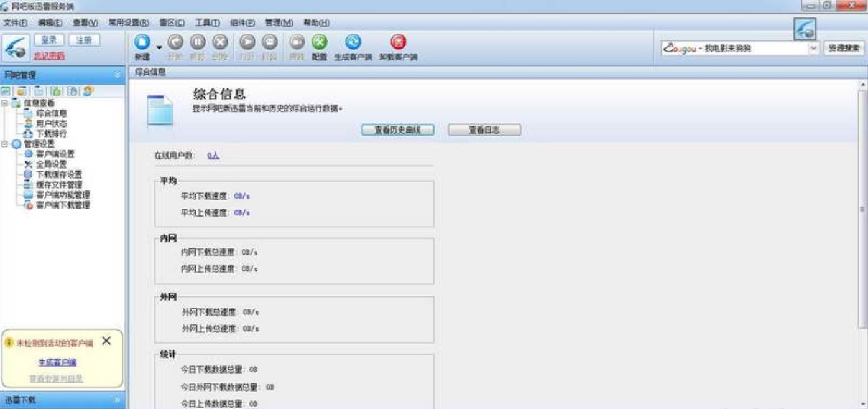The width and height of the screenshot is (868, 409).
Task: Open the 帮助(H) menu
Action: click(x=316, y=22)
